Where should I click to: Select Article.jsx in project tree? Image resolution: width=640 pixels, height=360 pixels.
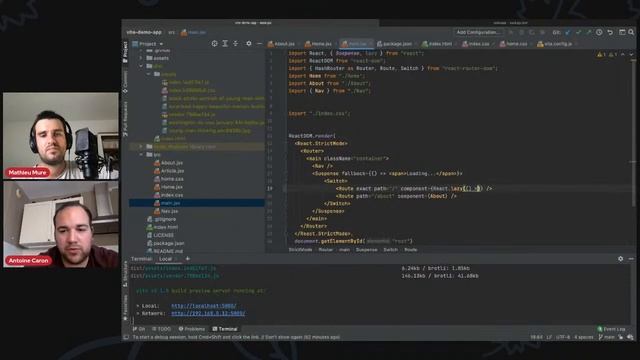[x=169, y=171]
